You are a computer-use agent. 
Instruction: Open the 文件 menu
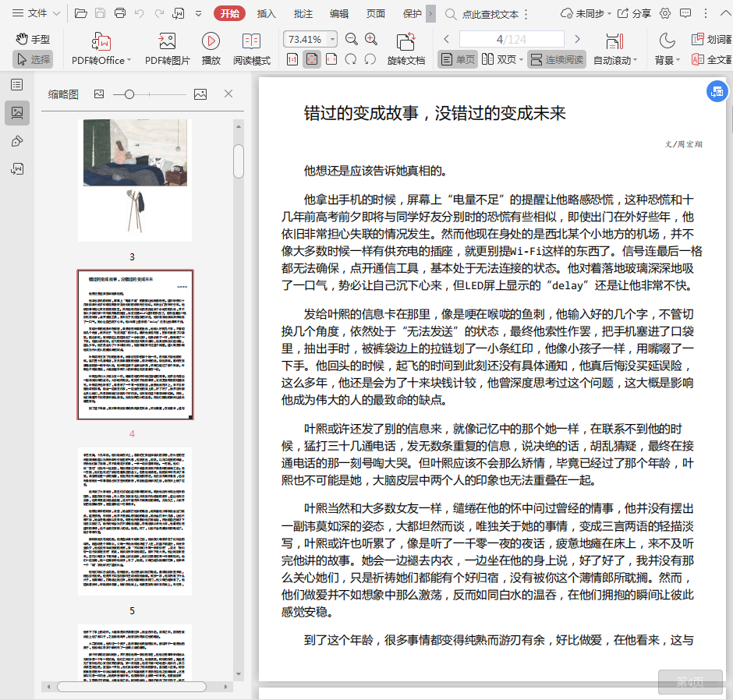36,13
